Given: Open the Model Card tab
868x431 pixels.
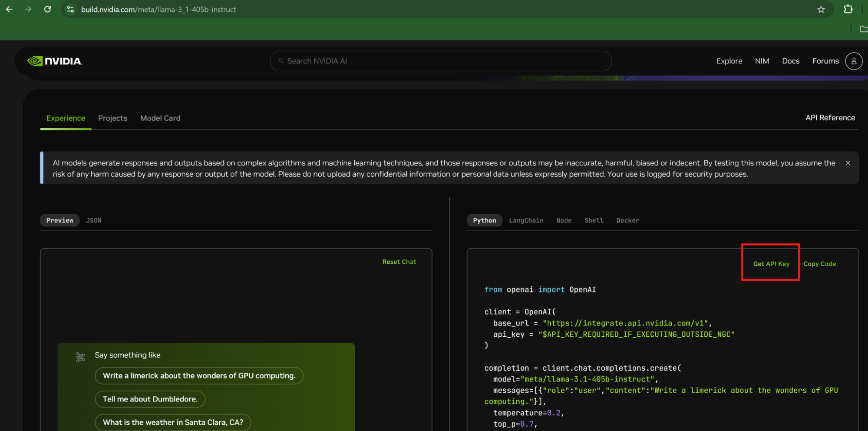Looking at the screenshot, I should pos(160,118).
